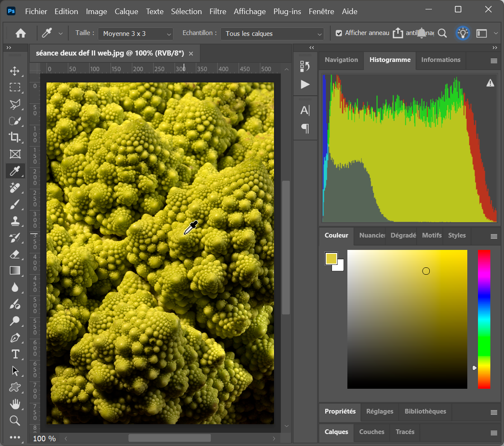
Task: Select the Eraser tool
Action: click(15, 254)
